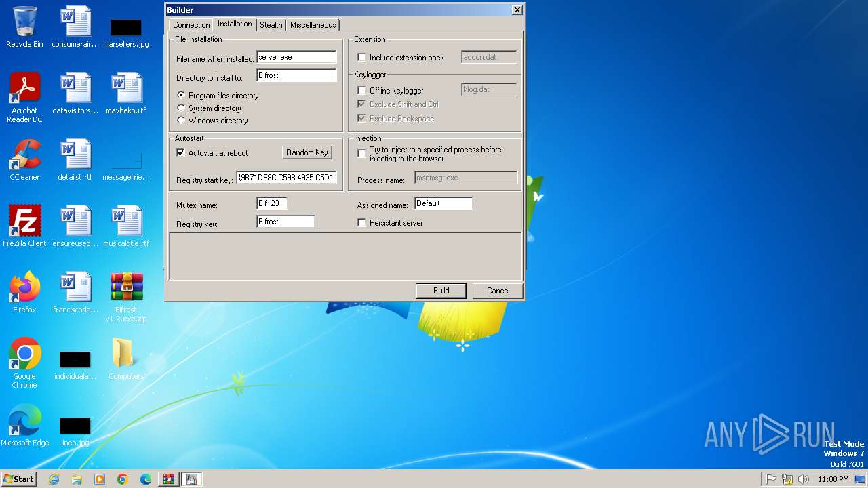Select the Microsoft Edge desktop shortcut
The height and width of the screenshot is (488, 868).
24,426
